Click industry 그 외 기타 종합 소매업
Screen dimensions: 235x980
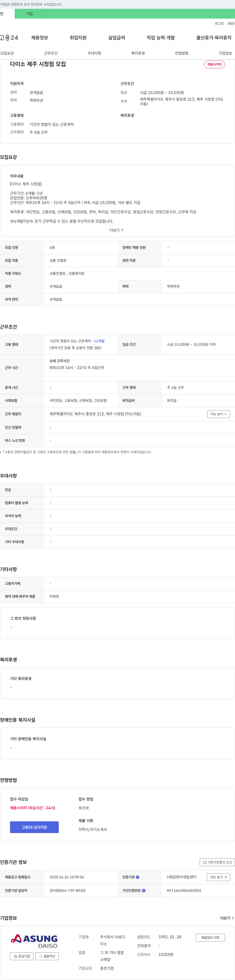[112, 956]
